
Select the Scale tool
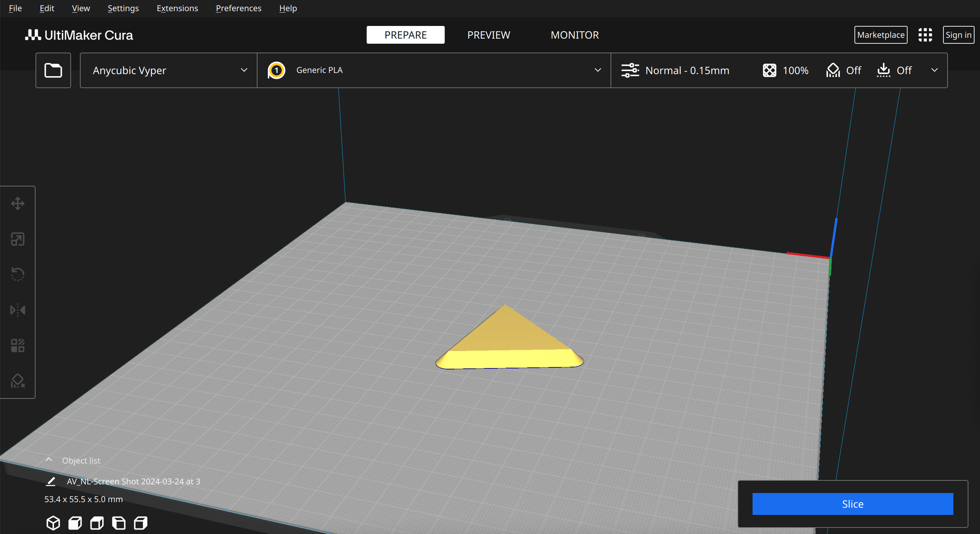tap(18, 239)
